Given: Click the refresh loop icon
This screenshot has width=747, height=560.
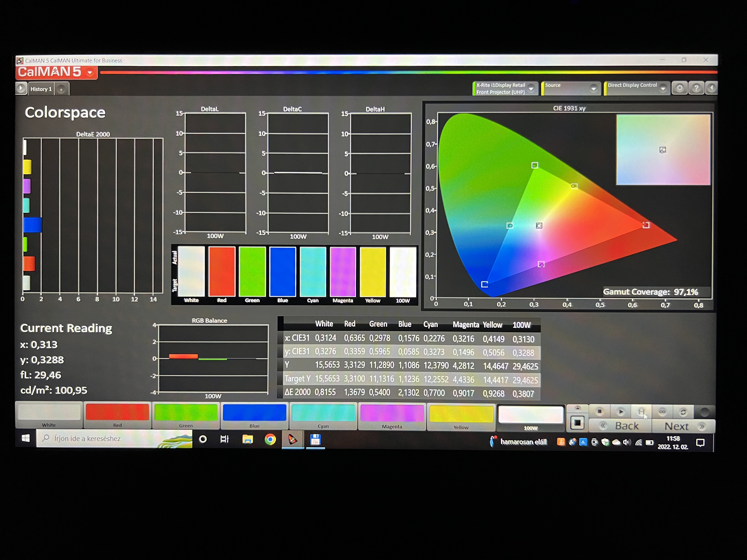Looking at the screenshot, I should [683, 412].
